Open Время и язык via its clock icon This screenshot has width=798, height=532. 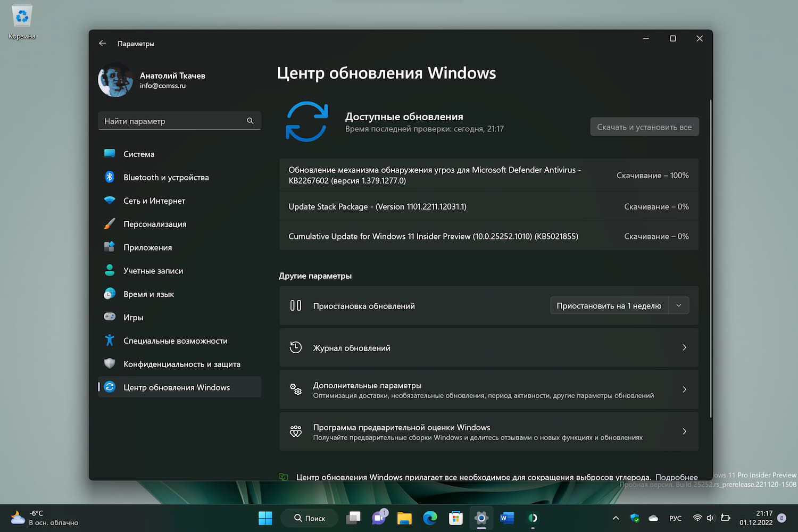click(110, 294)
